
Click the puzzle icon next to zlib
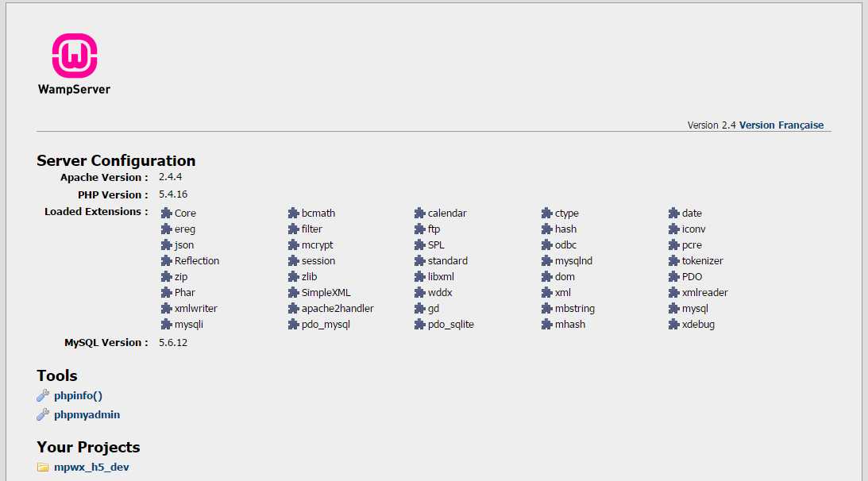pos(293,277)
